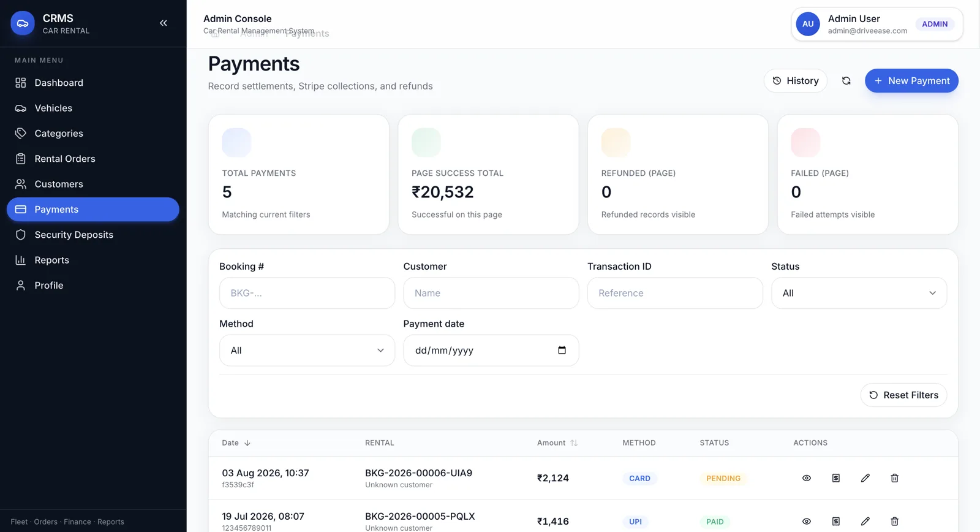This screenshot has width=980, height=532.
Task: Open the Method filter dropdown
Action: 307,351
